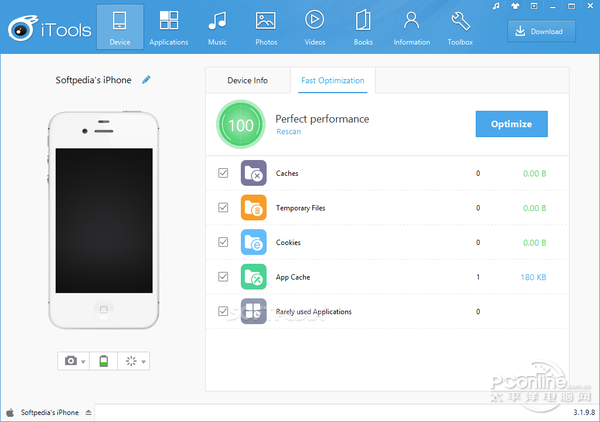
Task: Toggle the Temporary Files checkbox
Action: [223, 208]
